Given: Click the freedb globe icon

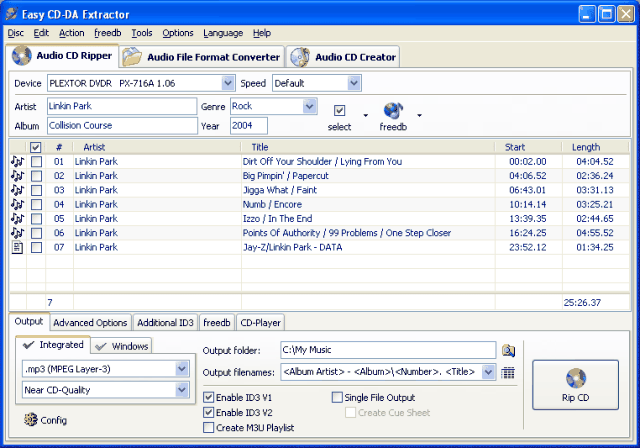Looking at the screenshot, I should pyautogui.click(x=393, y=111).
